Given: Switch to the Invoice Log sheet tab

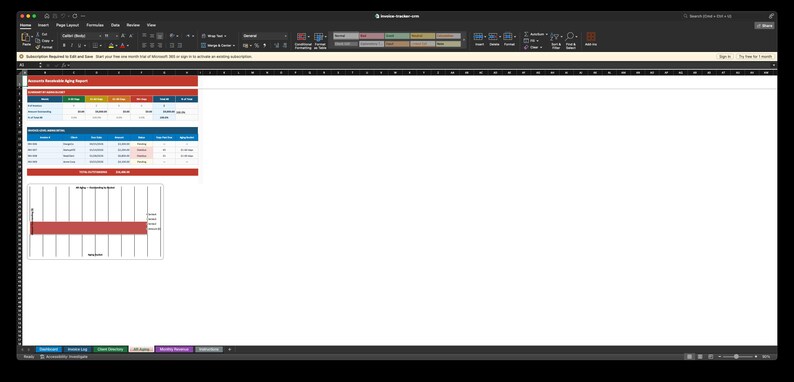Looking at the screenshot, I should pos(77,350).
